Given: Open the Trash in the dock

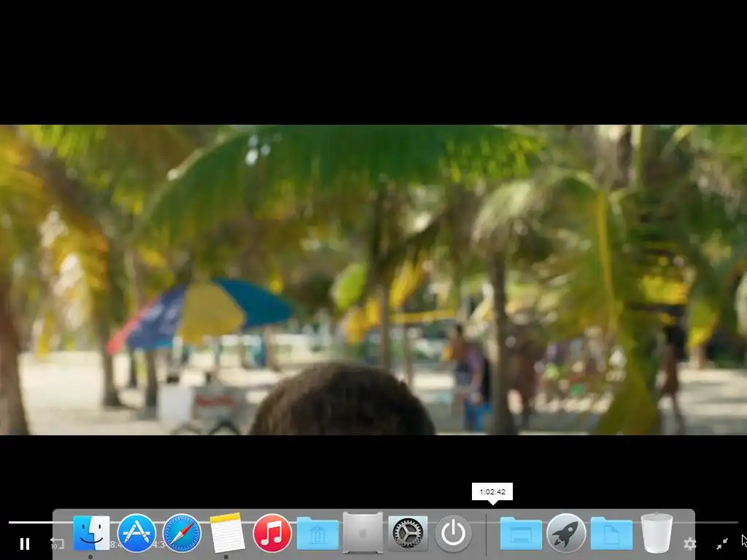Looking at the screenshot, I should pyautogui.click(x=657, y=533).
